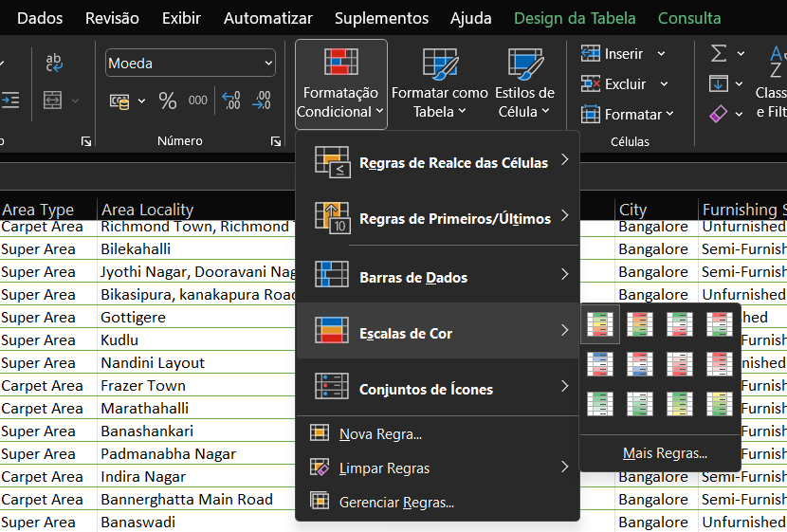The image size is (787, 532).
Task: Apply Yellow-Green color scale
Action: (720, 404)
